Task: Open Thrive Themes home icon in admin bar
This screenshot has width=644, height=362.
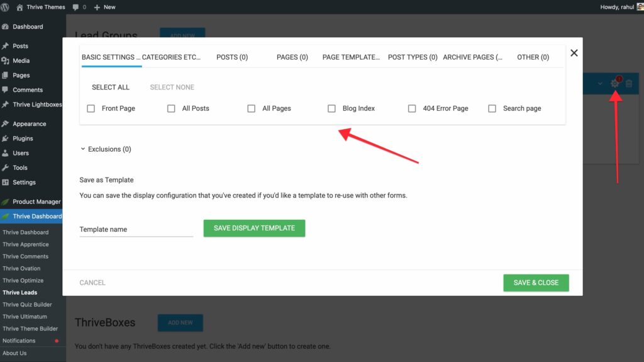Action: tap(19, 7)
